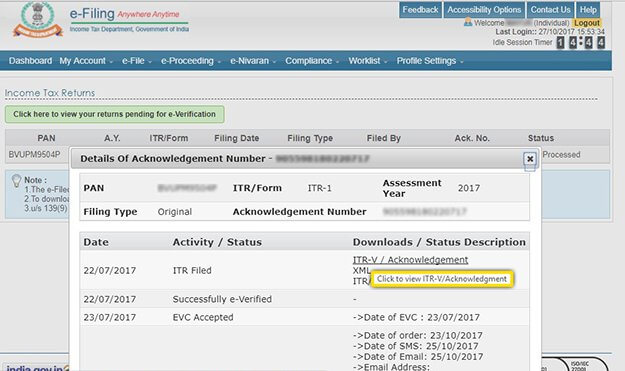
Task: Click the ITR-1 form value in dialog
Action: pyautogui.click(x=319, y=188)
